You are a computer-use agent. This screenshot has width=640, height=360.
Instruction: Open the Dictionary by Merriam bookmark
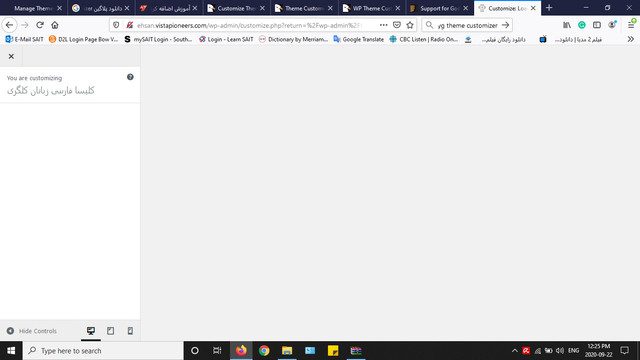(293, 39)
